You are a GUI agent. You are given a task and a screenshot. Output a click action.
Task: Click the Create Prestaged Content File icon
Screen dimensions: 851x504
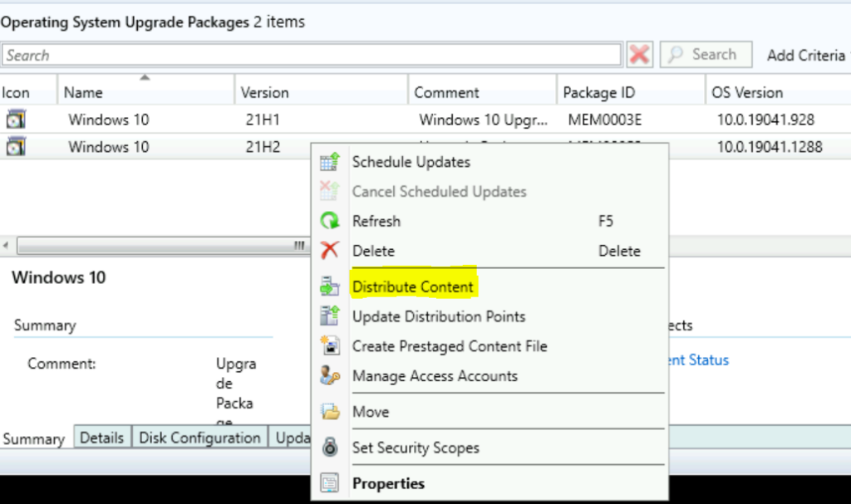click(329, 345)
